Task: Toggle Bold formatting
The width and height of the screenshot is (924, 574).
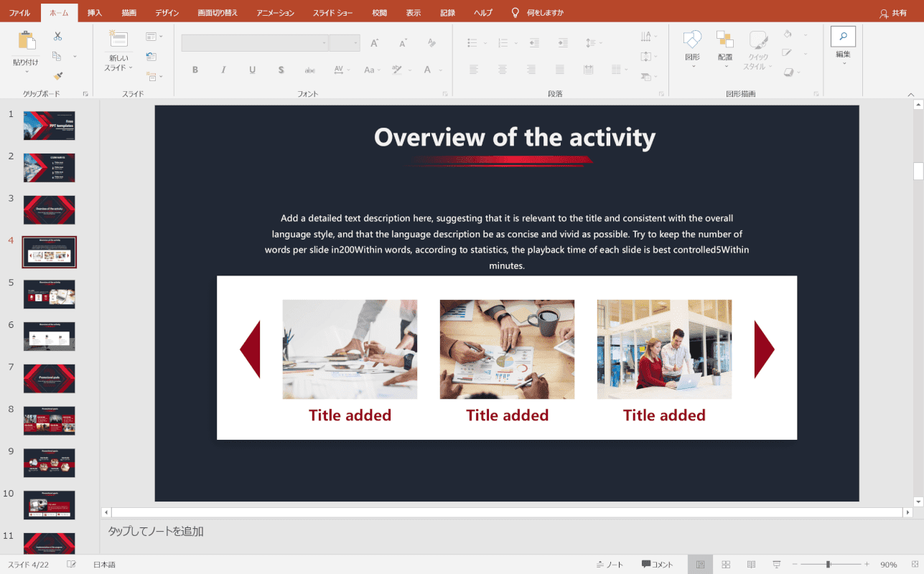Action: coord(195,70)
